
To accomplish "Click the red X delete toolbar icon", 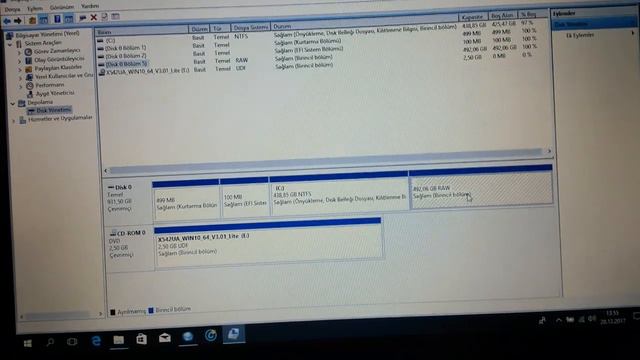I will click(x=93, y=17).
